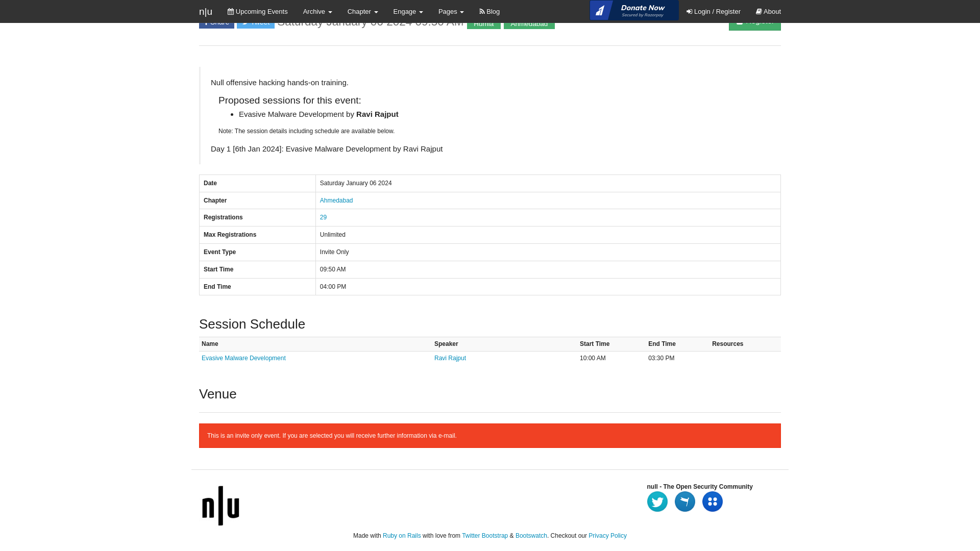Click the Ahmedabad chapter link
The image size is (980, 551).
click(336, 200)
